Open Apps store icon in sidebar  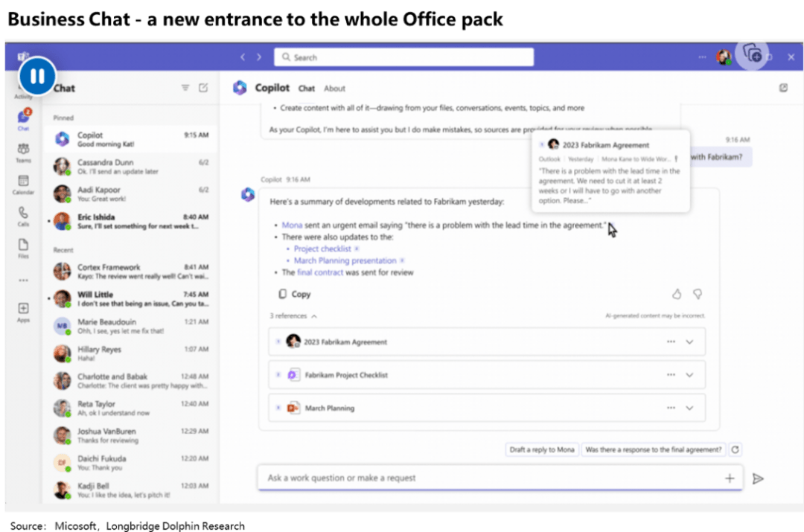pyautogui.click(x=23, y=312)
